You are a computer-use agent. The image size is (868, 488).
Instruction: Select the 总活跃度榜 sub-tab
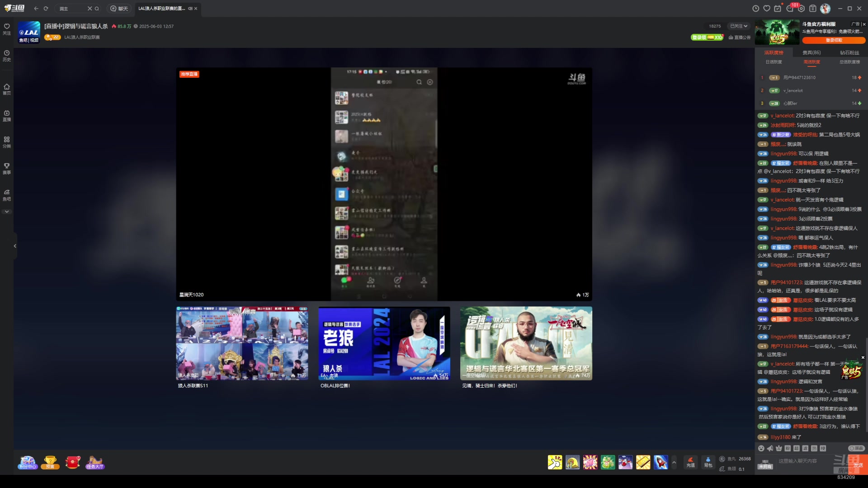click(849, 62)
